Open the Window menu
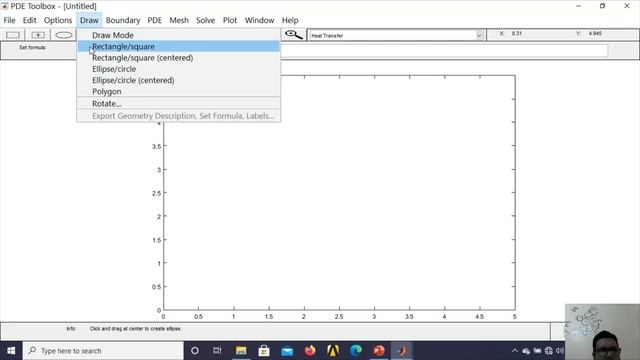This screenshot has width=640, height=360. (259, 20)
